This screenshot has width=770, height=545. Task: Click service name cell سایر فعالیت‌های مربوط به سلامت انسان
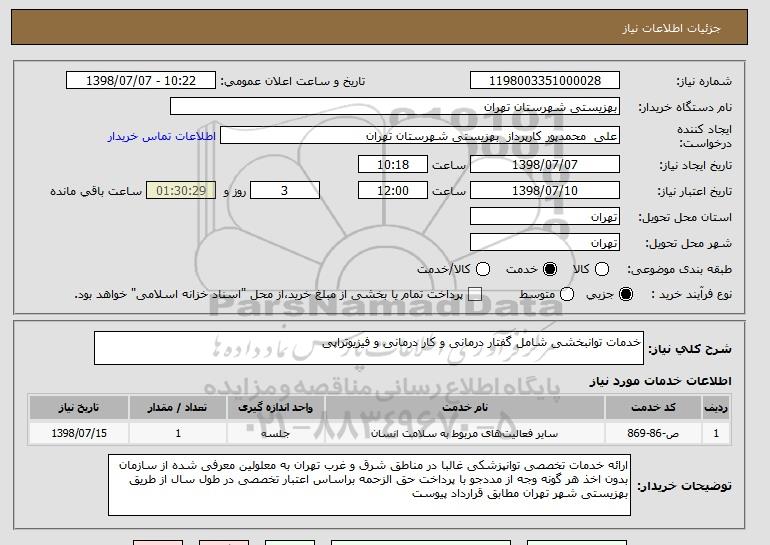[x=465, y=434]
